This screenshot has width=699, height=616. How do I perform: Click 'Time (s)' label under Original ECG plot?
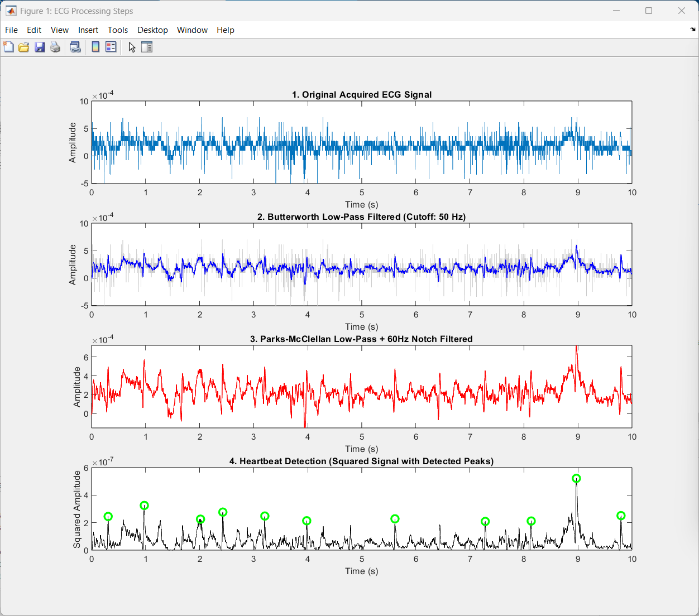click(361, 204)
